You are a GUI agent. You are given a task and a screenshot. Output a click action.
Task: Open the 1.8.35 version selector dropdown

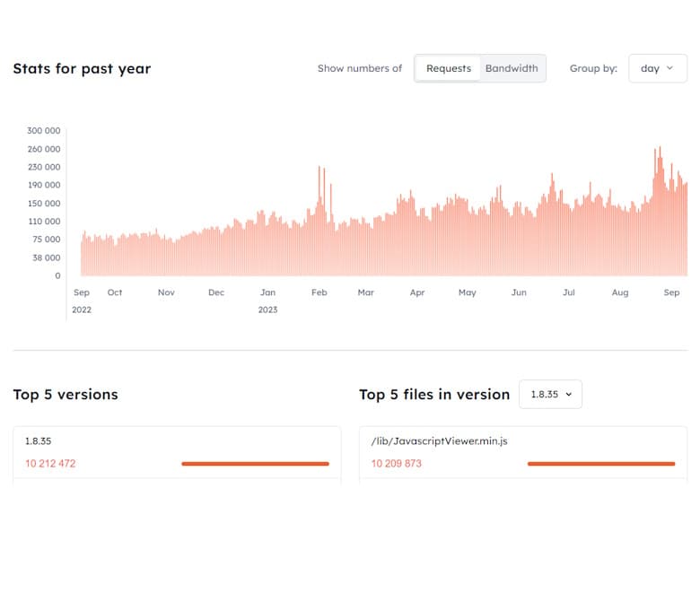click(550, 394)
